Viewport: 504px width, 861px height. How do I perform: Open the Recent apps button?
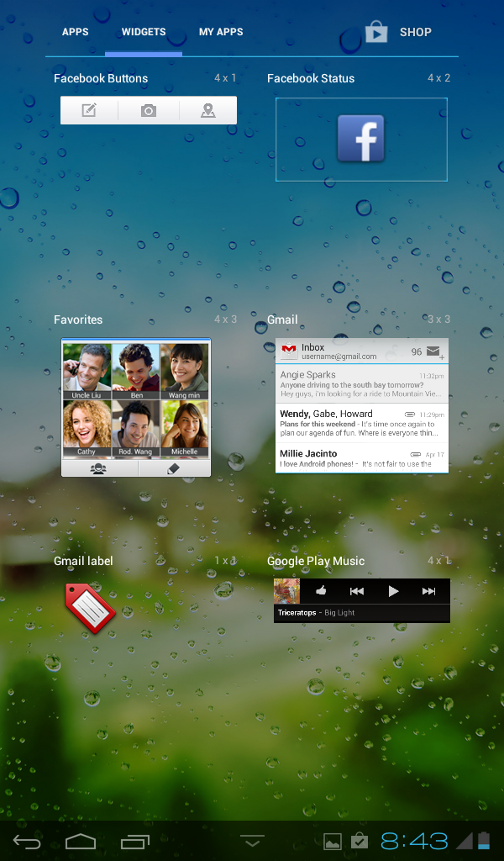[x=135, y=841]
